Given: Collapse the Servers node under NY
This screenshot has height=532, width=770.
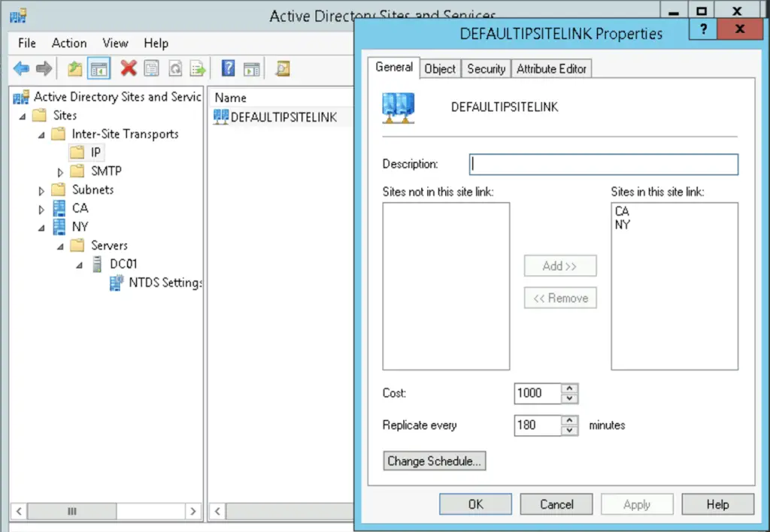Looking at the screenshot, I should (x=60, y=246).
